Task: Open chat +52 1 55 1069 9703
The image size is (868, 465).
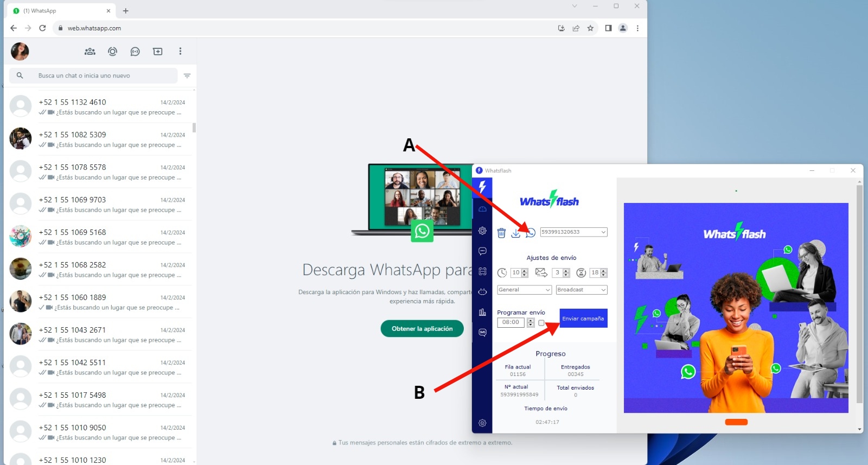Action: [100, 205]
